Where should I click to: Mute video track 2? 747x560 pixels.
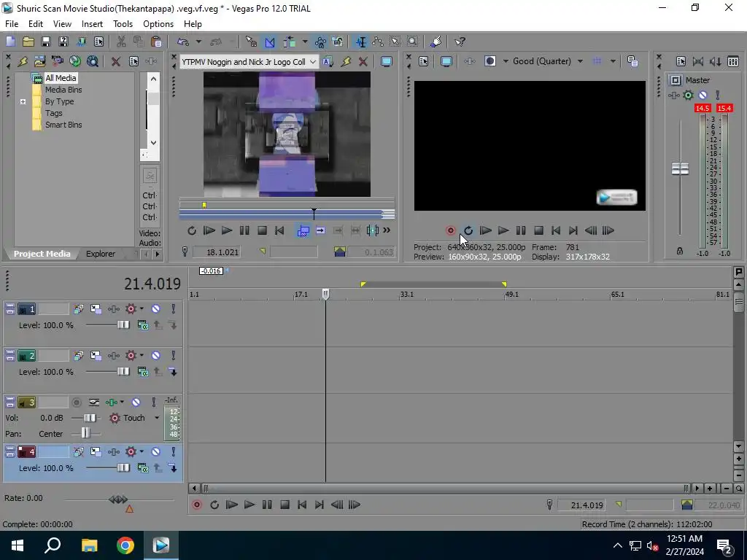tap(156, 356)
